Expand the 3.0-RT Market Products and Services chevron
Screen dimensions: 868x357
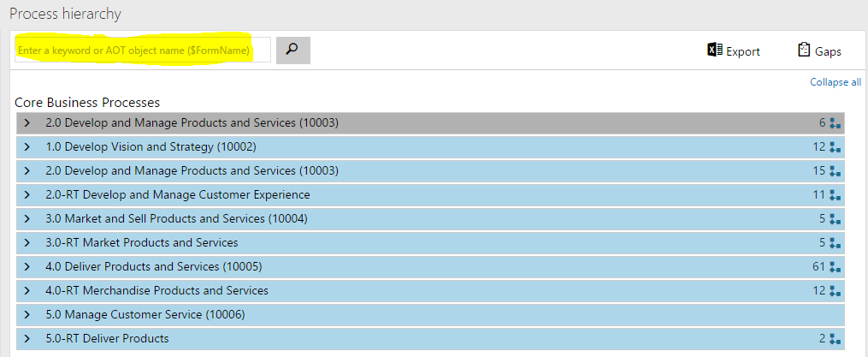pyautogui.click(x=27, y=243)
